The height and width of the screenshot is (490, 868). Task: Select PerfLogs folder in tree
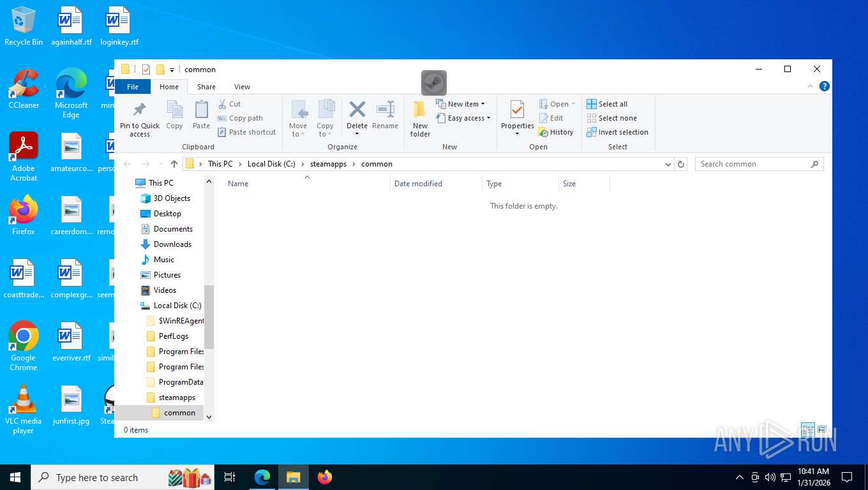[174, 336]
